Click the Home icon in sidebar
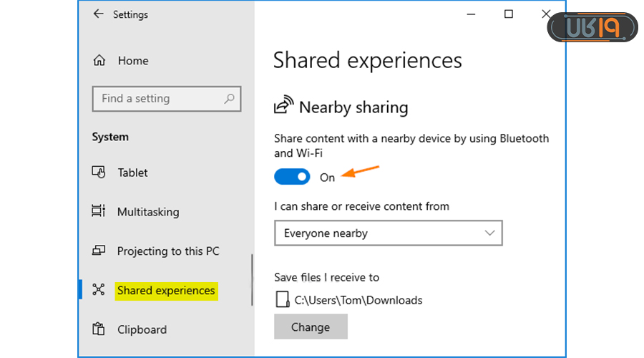 (x=99, y=61)
